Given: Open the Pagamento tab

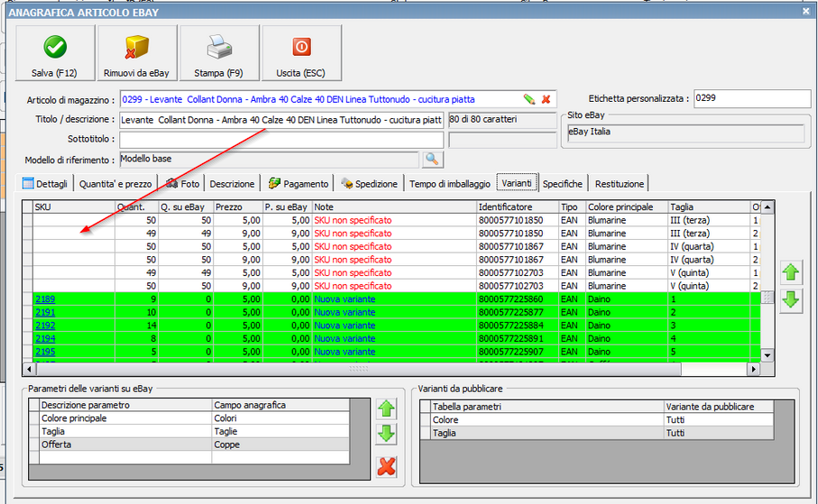Looking at the screenshot, I should click(299, 184).
